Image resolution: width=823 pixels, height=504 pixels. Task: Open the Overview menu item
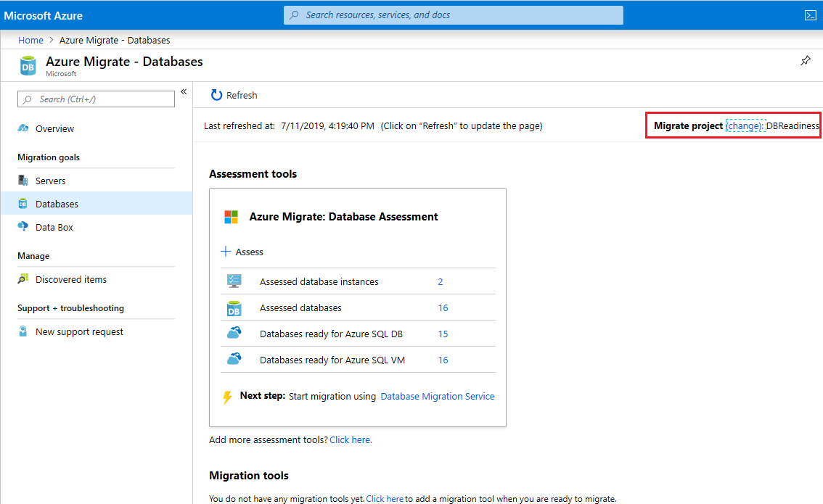(54, 128)
